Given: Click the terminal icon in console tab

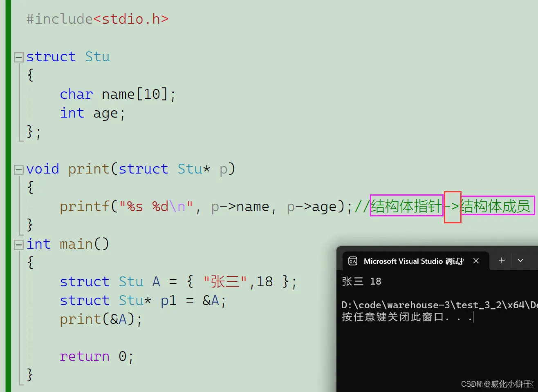Looking at the screenshot, I should [x=353, y=261].
